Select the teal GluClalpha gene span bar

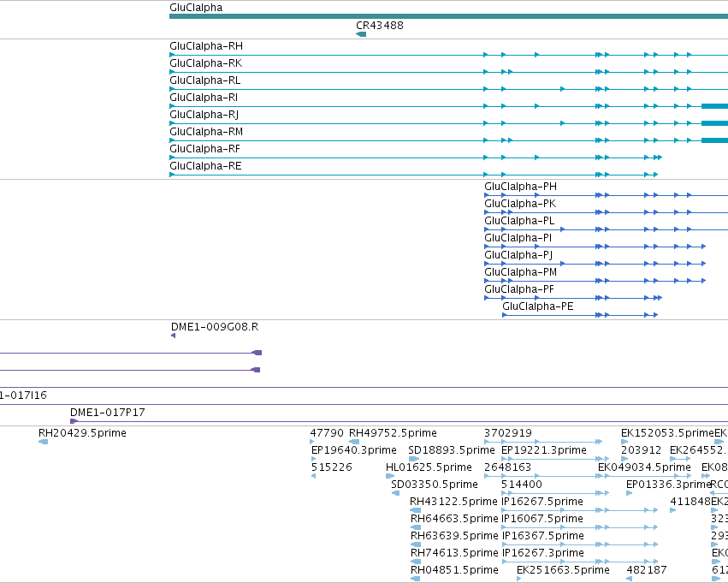448,17
